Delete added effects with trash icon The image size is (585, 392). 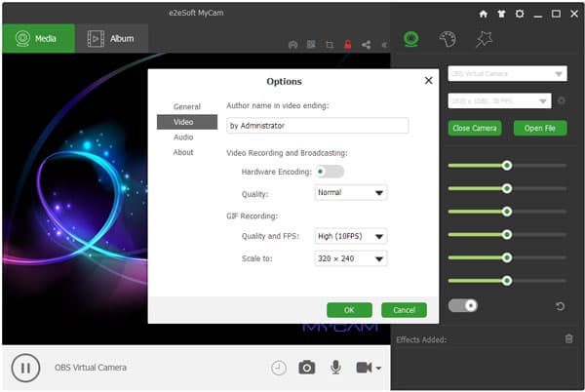[x=568, y=338]
